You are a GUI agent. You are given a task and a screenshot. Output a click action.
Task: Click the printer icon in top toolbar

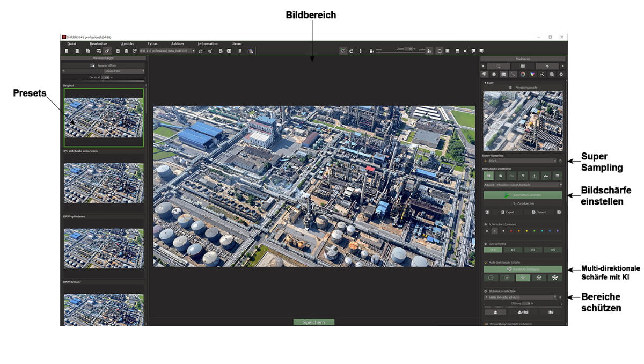[126, 50]
